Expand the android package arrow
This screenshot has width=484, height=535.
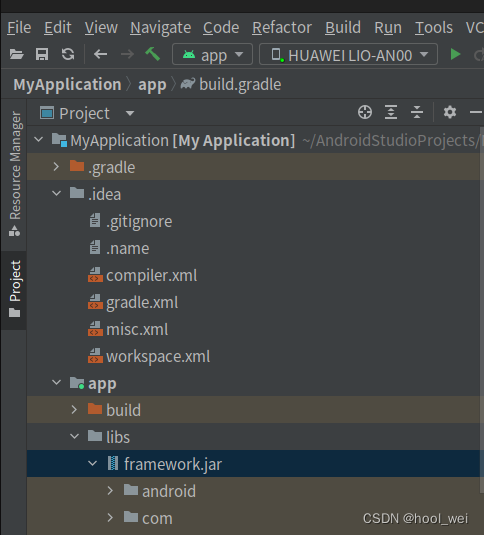(x=110, y=491)
